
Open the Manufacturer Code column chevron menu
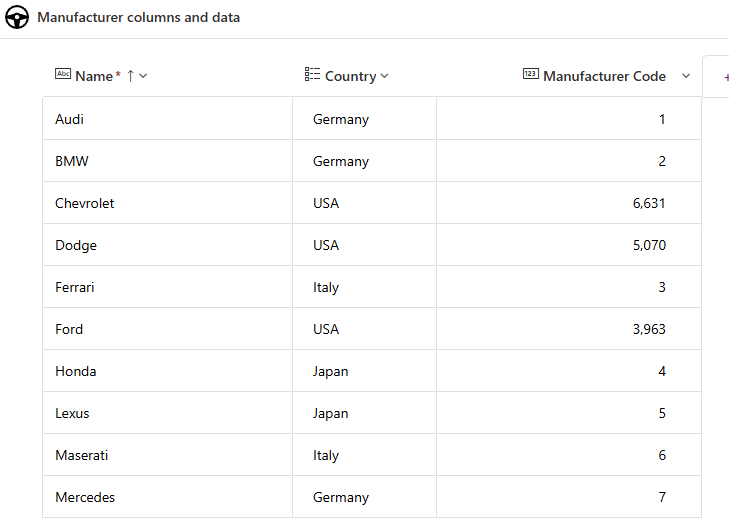click(686, 76)
